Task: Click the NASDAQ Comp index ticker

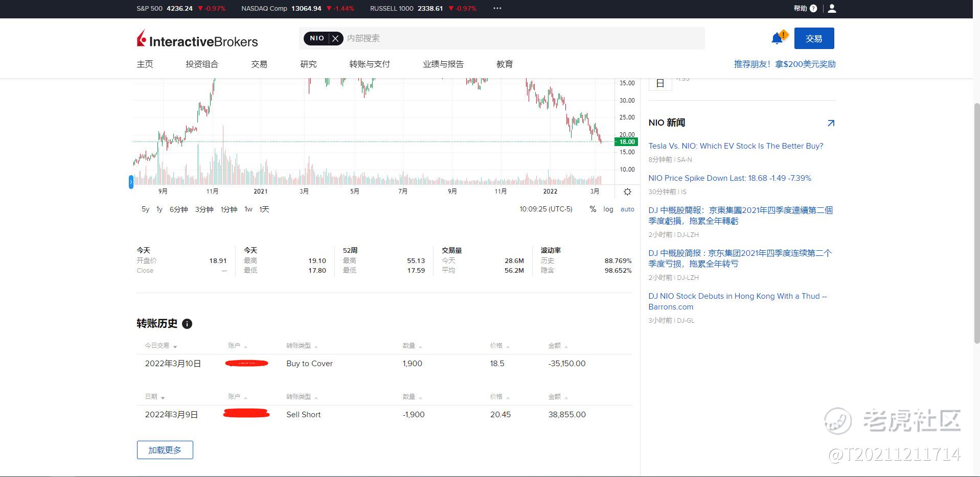Action: click(x=298, y=8)
